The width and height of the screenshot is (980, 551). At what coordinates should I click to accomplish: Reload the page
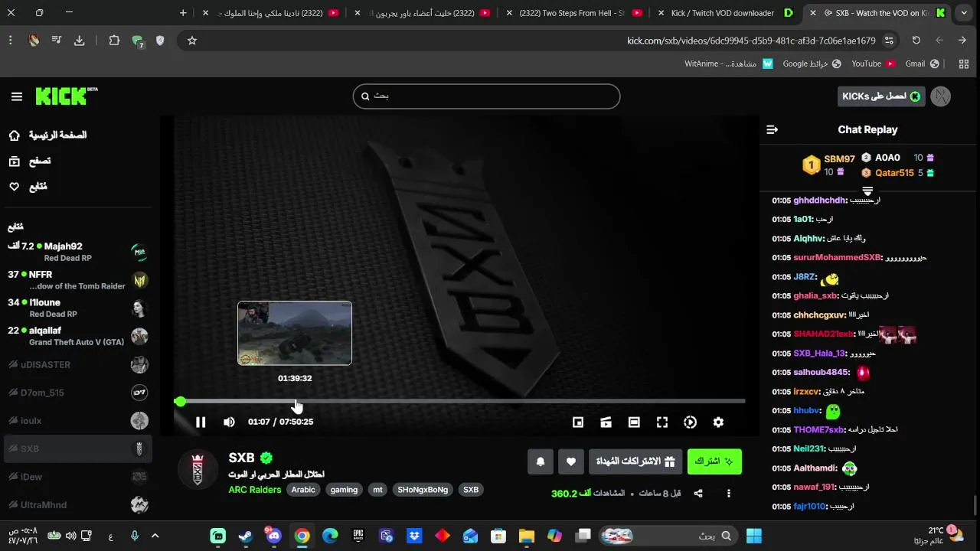point(916,41)
